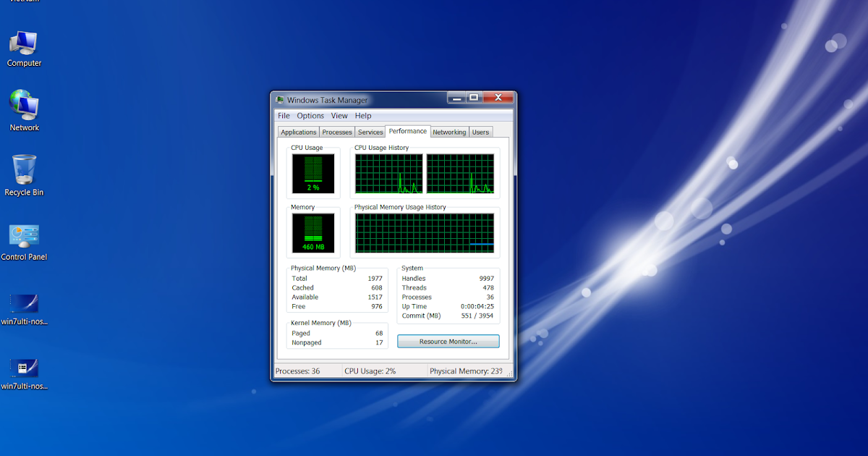Screen dimensions: 868x456
Task: Open Control Panel desktop icon
Action: pyautogui.click(x=24, y=241)
